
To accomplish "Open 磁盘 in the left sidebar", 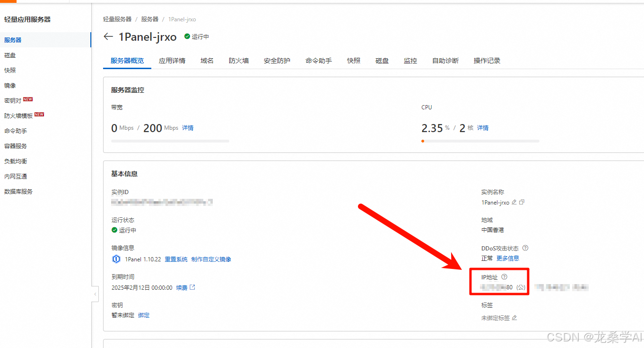I will pos(10,55).
